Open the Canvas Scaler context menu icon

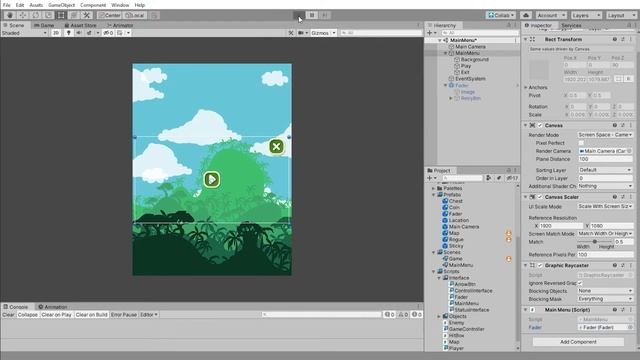coord(631,197)
